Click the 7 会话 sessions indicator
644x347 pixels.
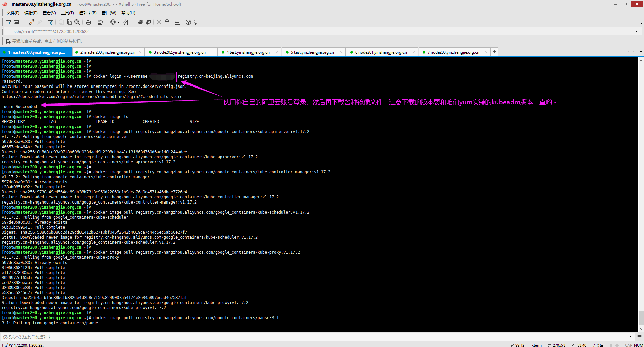click(598, 345)
